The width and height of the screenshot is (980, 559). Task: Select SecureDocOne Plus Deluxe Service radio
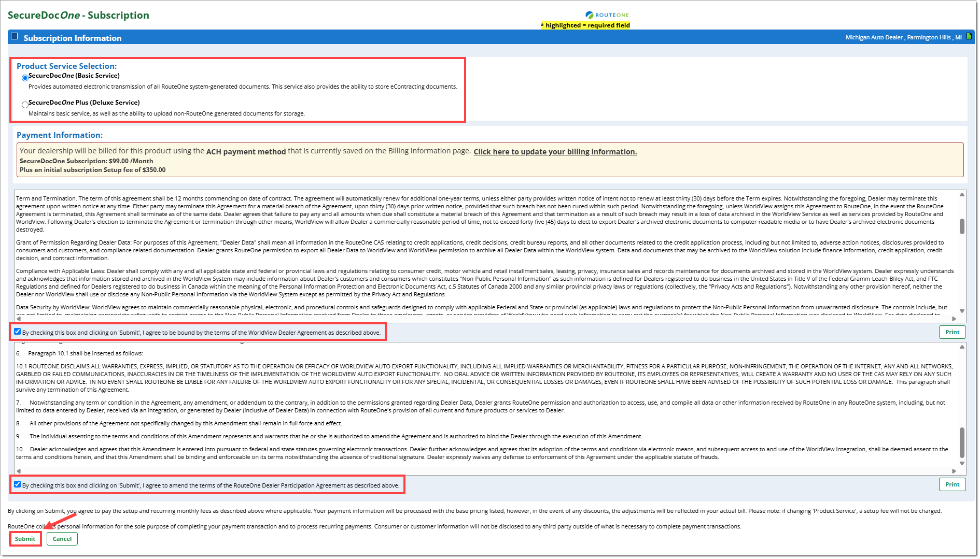(25, 105)
